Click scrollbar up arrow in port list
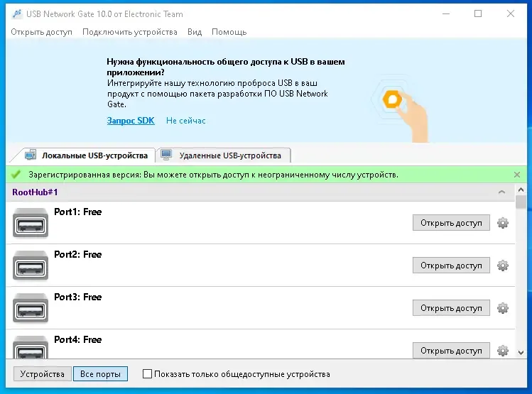The height and width of the screenshot is (394, 532). tap(521, 190)
